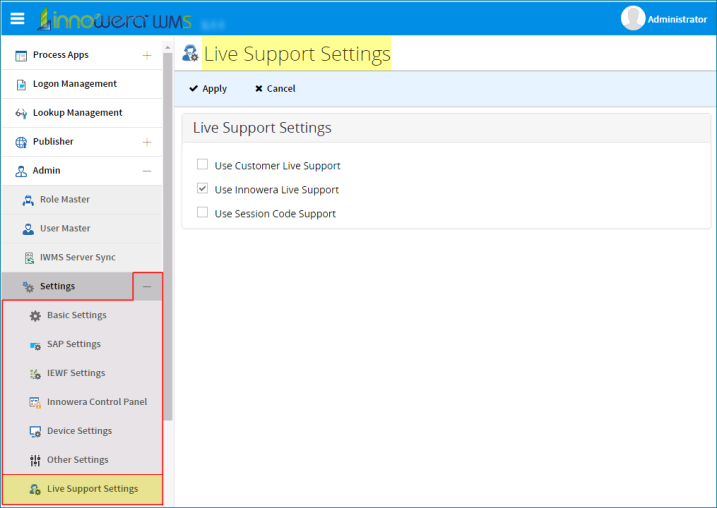This screenshot has width=717, height=508.
Task: Click the Administrator avatar icon
Action: click(633, 18)
